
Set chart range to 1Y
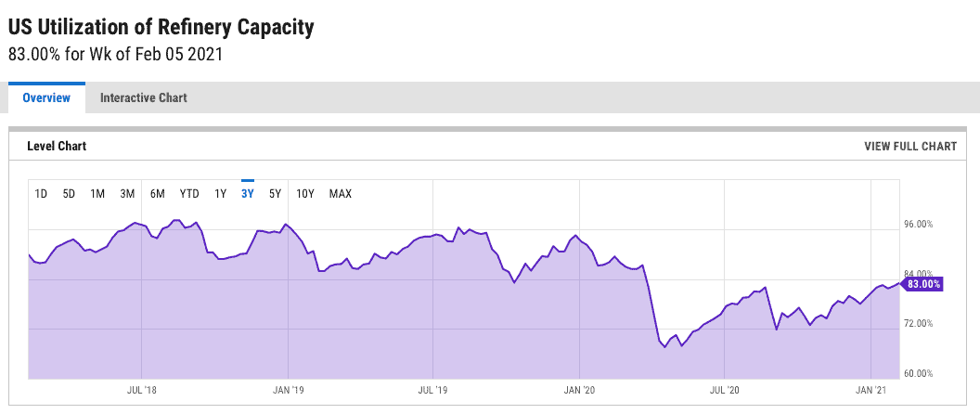click(220, 194)
